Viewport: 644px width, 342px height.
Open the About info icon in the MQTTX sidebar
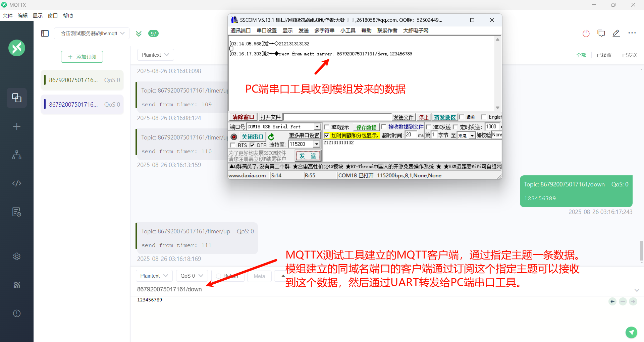point(17,313)
